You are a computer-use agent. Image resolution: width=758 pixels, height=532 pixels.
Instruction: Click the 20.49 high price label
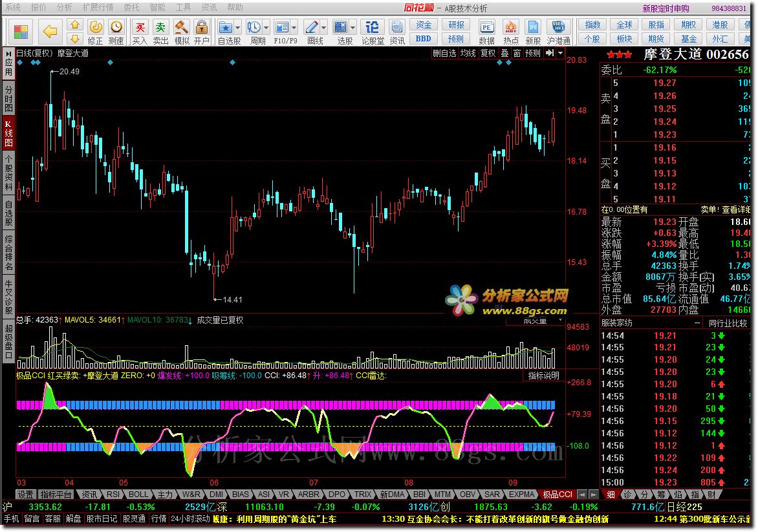pyautogui.click(x=69, y=72)
